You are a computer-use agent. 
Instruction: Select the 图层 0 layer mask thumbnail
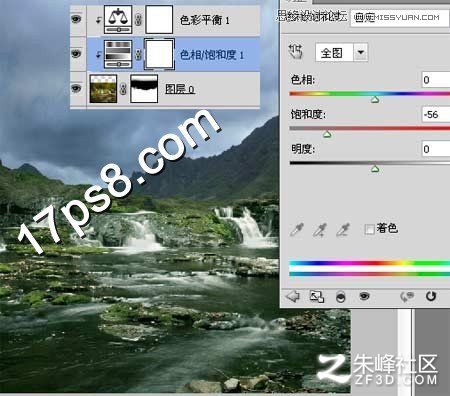(144, 89)
